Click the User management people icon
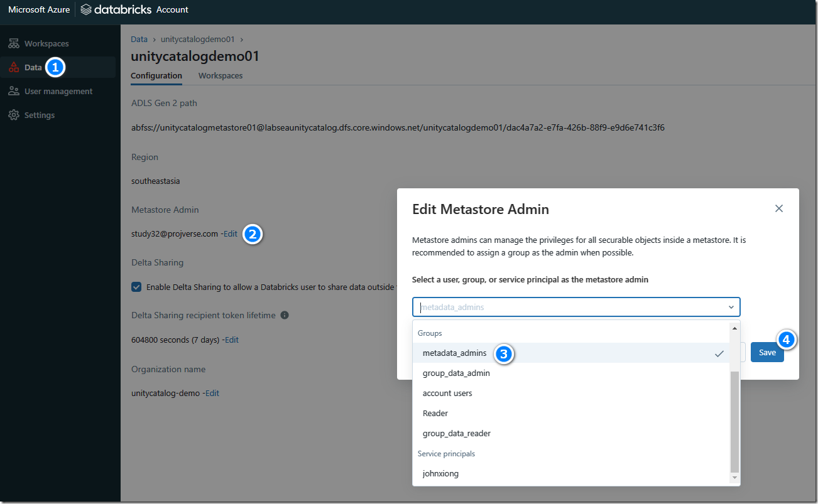Screen dimensions: 818x504 pos(14,92)
